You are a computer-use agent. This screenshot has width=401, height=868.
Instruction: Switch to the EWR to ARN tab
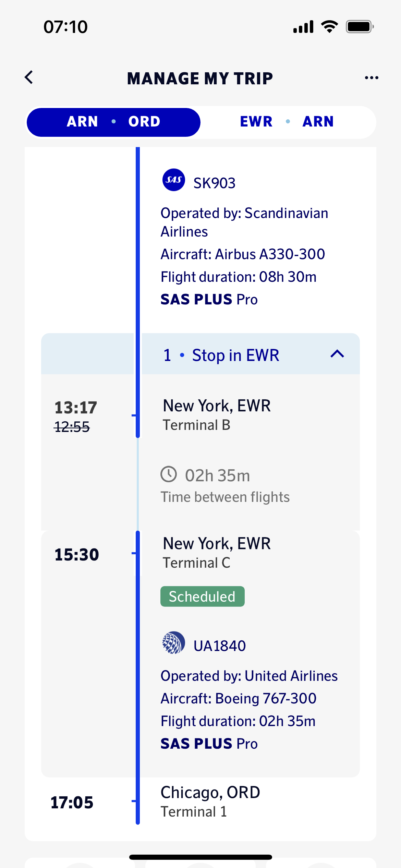[x=287, y=122]
